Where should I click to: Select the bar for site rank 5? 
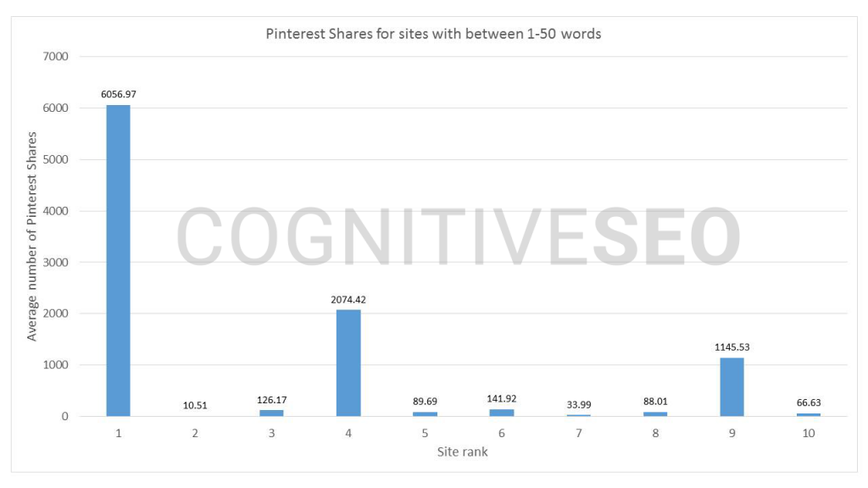(426, 413)
